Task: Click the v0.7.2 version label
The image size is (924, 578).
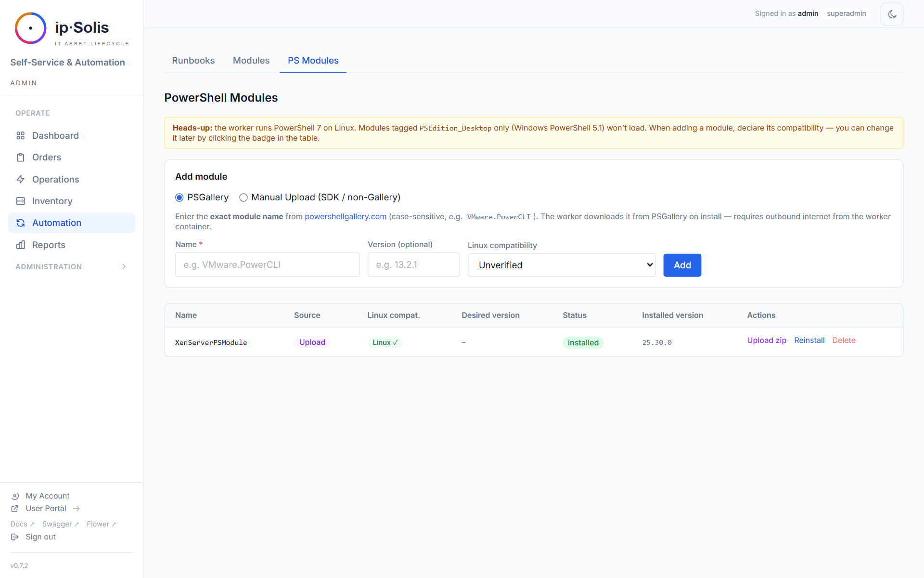Action: (x=19, y=565)
